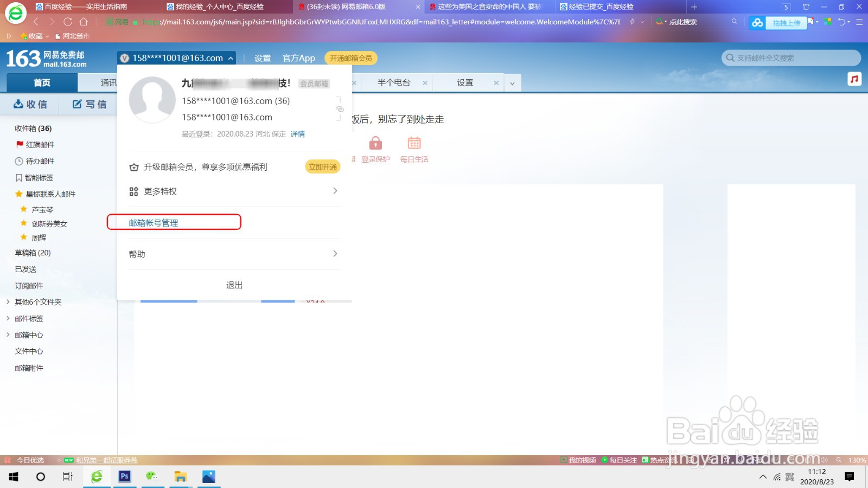Click the browser forward arrow
The width and height of the screenshot is (868, 488).
[x=52, y=22]
